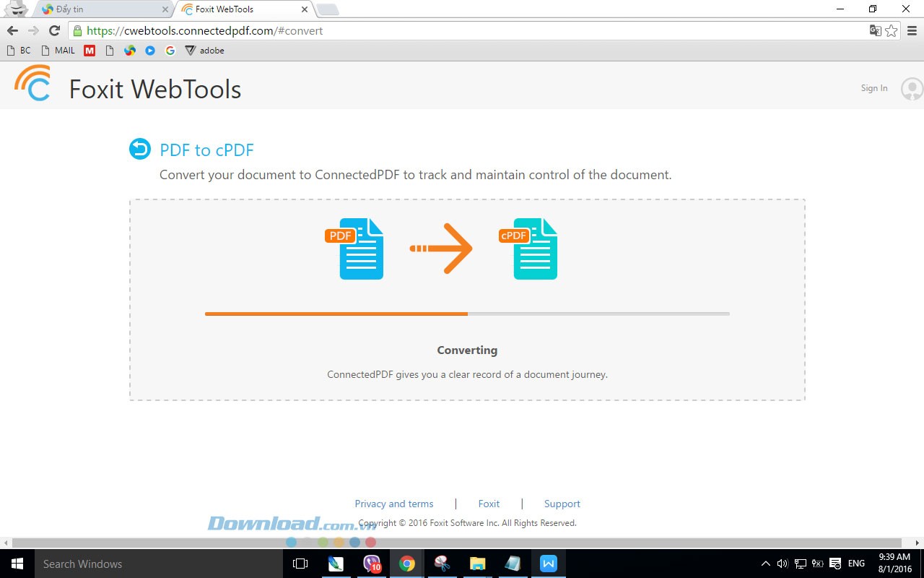The image size is (924, 578).
Task: Click the teal cPDF document icon
Action: 534,249
